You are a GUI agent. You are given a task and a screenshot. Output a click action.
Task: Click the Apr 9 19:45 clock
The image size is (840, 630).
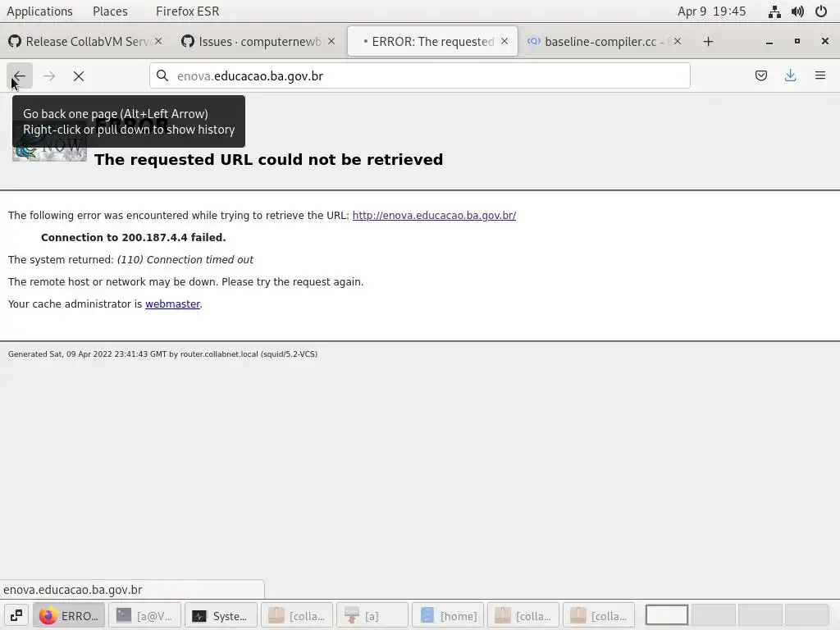tap(711, 11)
